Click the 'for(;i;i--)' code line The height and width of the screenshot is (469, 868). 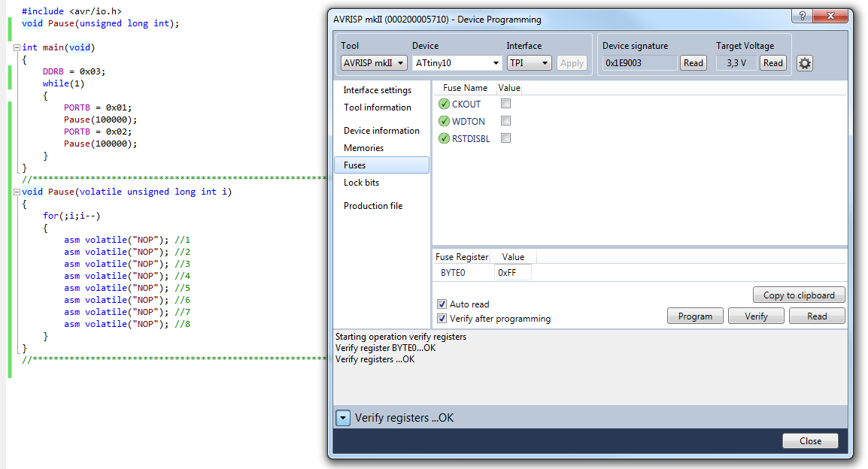click(71, 216)
